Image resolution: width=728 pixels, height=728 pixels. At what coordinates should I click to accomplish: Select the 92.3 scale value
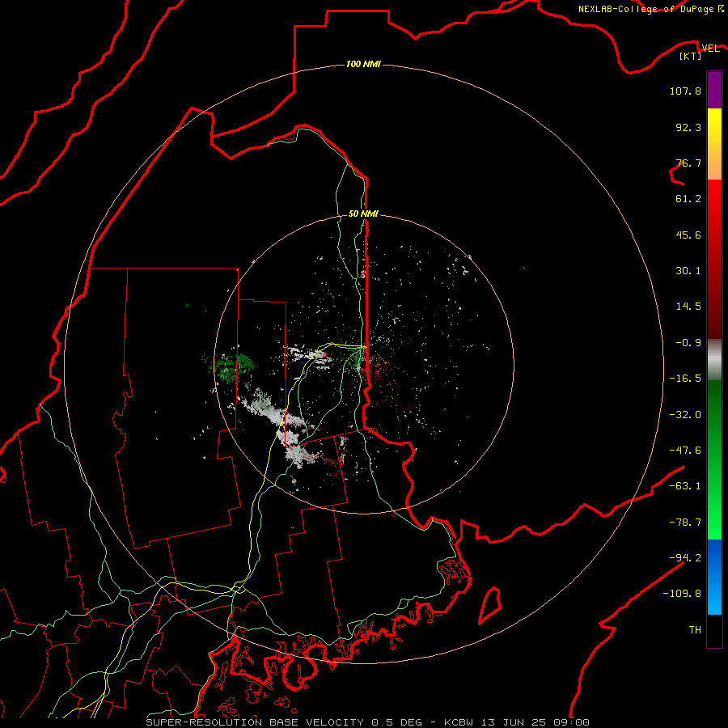688,127
